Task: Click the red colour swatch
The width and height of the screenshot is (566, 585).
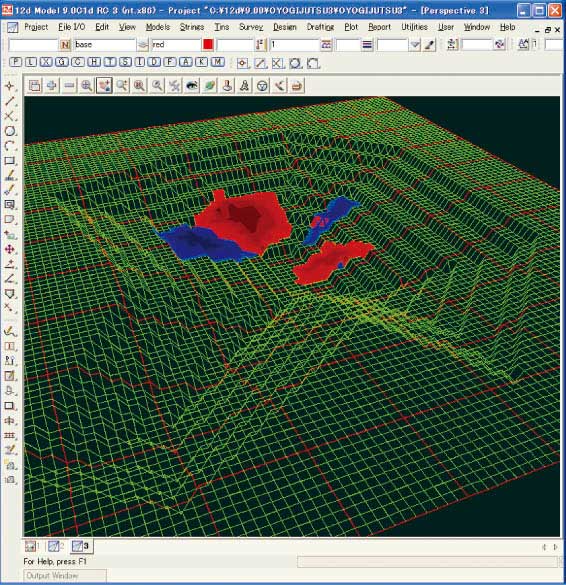Action: pos(208,45)
